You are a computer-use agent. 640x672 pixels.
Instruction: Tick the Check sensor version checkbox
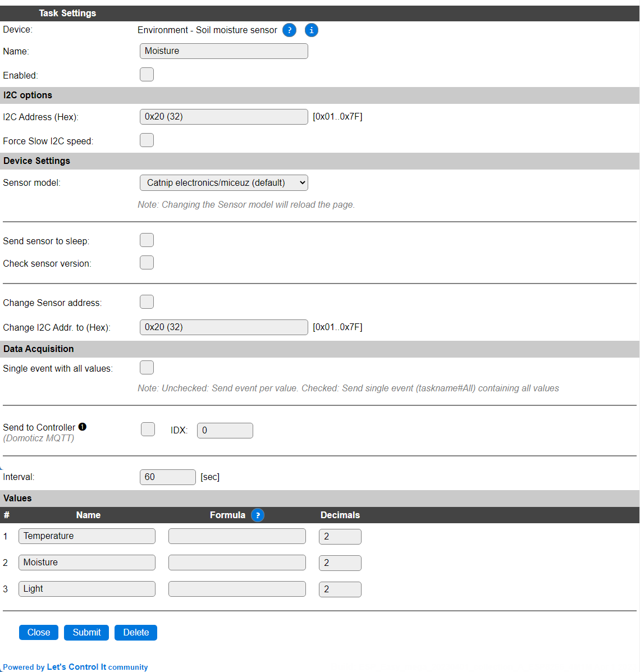pos(147,262)
